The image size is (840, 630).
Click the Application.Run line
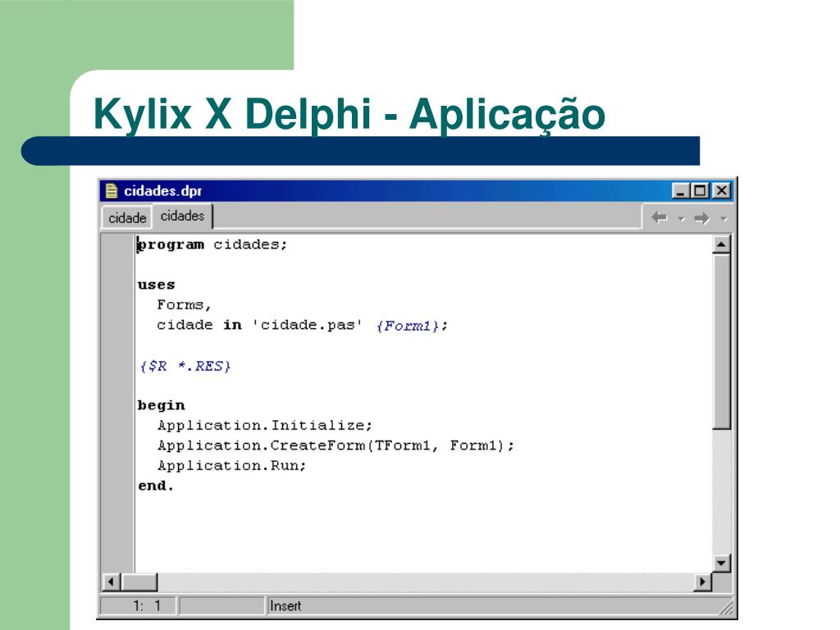[231, 466]
